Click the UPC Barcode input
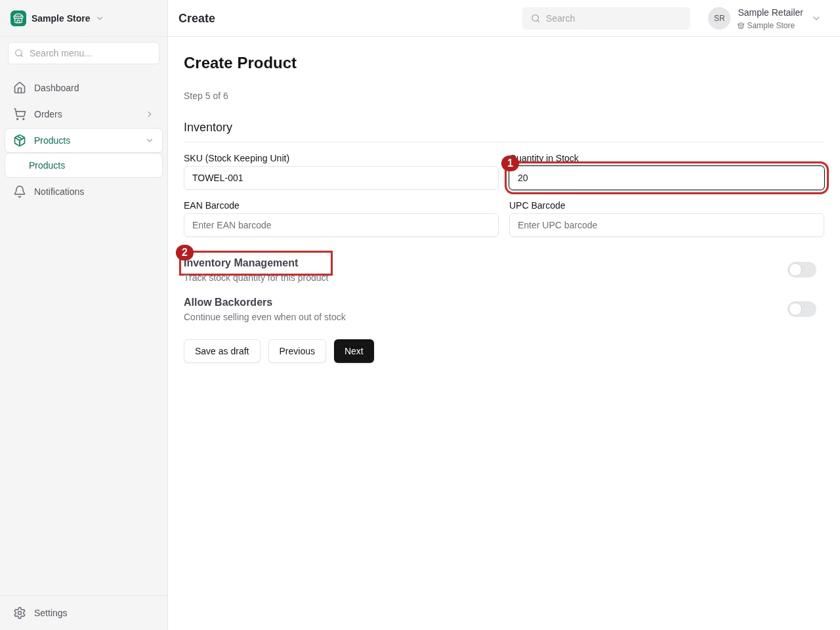 click(x=667, y=225)
